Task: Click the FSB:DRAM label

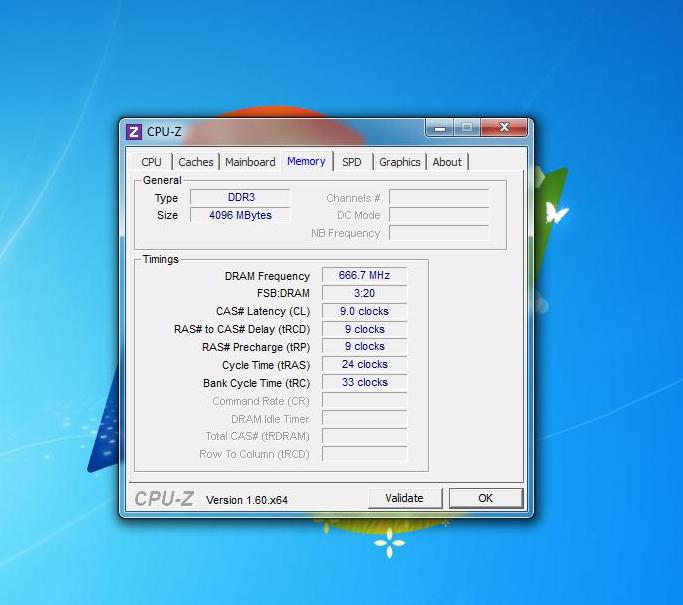Action: tap(283, 293)
